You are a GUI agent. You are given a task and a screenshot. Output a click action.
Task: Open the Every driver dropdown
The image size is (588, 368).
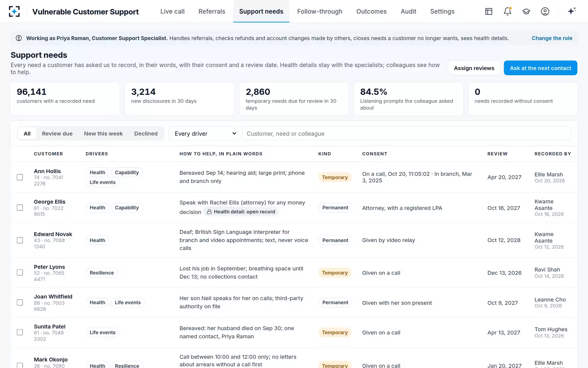pyautogui.click(x=203, y=133)
